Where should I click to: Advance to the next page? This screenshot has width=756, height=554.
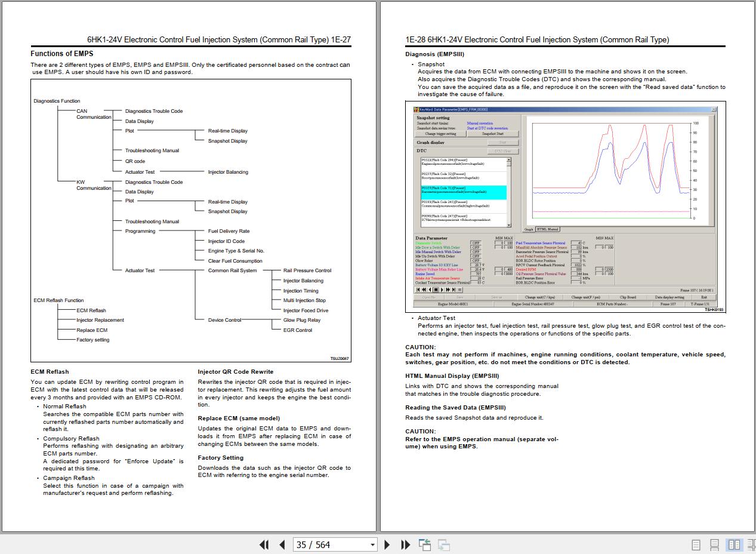tap(387, 544)
